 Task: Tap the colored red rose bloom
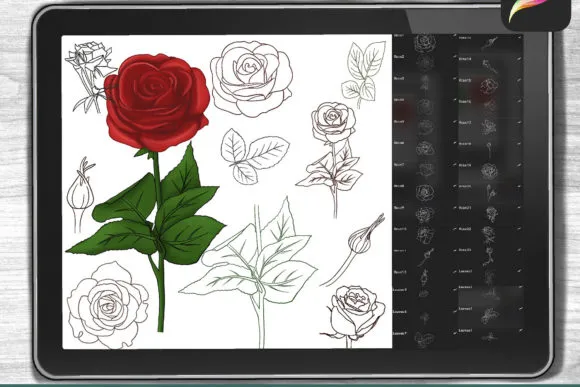(x=157, y=102)
